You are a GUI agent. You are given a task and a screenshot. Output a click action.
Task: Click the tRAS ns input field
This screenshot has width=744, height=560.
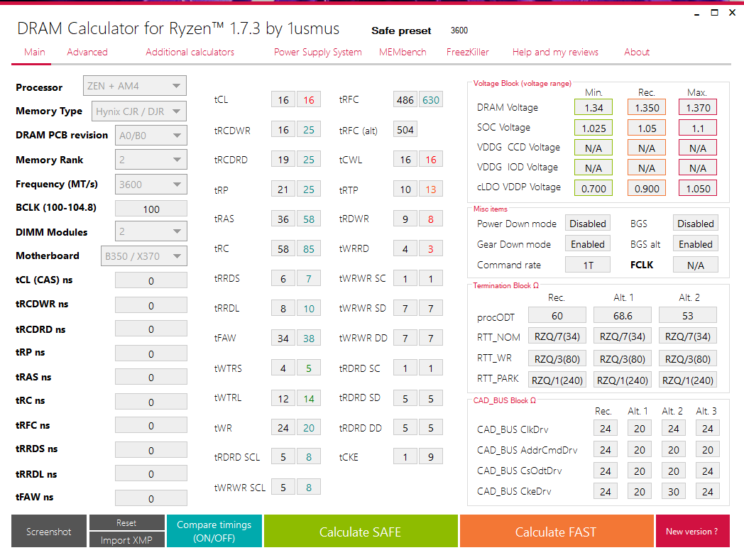[151, 378]
